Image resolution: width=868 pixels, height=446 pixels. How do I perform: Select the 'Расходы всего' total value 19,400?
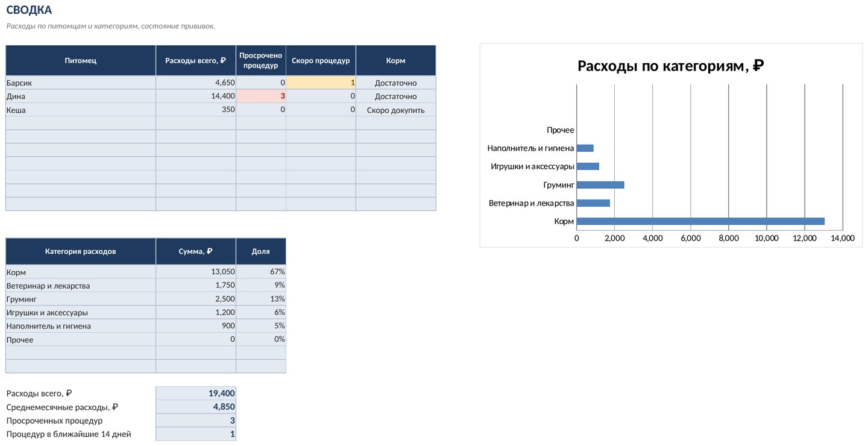point(196,393)
